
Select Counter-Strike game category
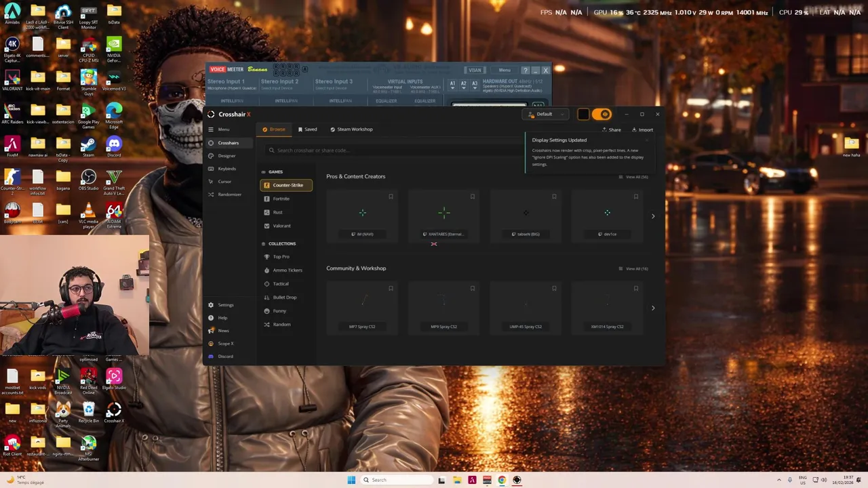pos(286,185)
